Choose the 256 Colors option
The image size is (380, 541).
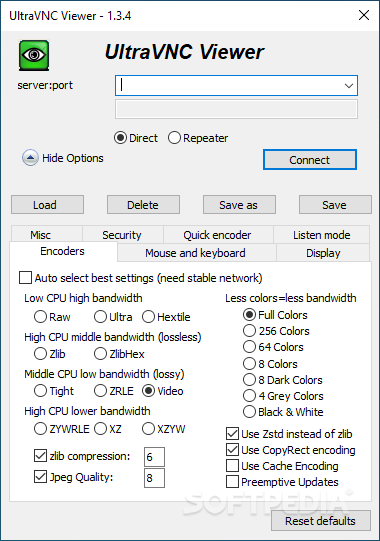(249, 331)
